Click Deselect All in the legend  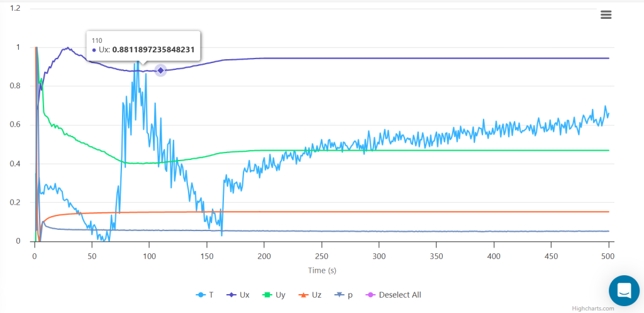pyautogui.click(x=394, y=295)
